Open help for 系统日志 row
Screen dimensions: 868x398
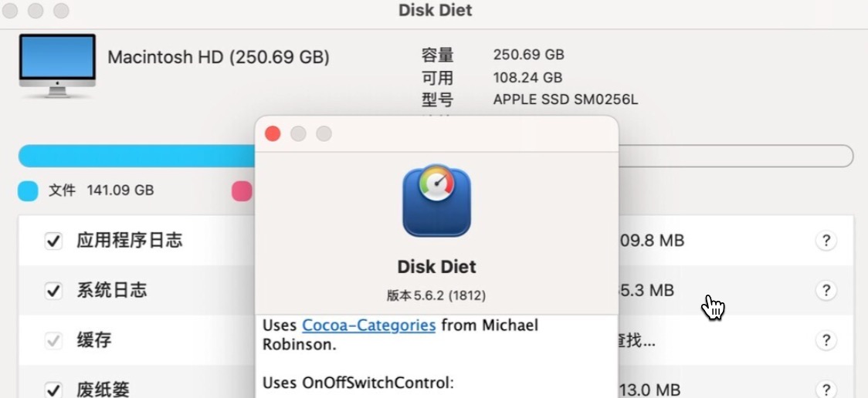point(826,290)
